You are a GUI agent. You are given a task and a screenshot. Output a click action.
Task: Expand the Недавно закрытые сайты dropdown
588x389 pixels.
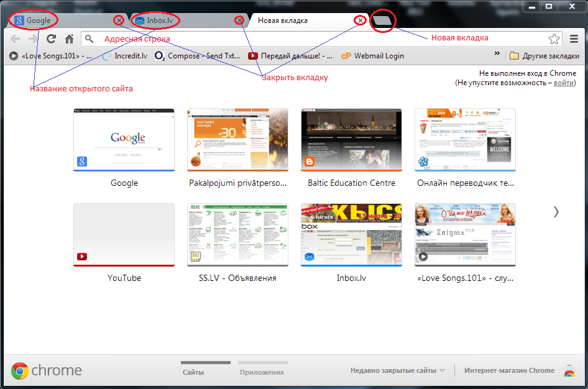(398, 370)
